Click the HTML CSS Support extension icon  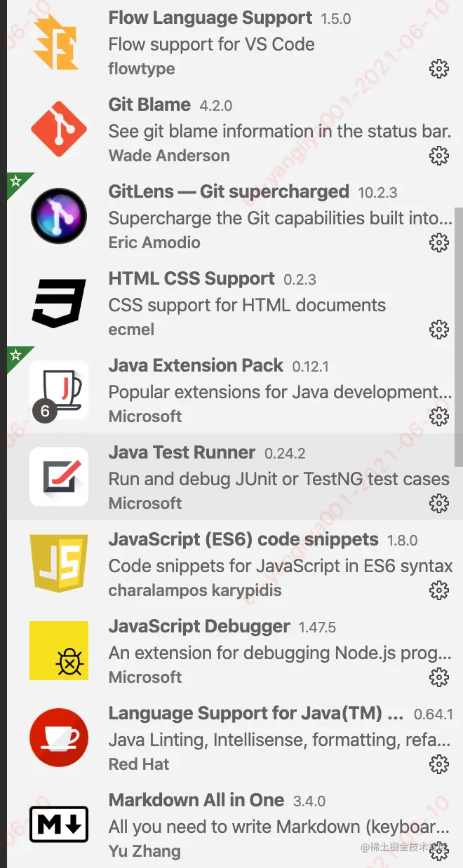click(59, 303)
